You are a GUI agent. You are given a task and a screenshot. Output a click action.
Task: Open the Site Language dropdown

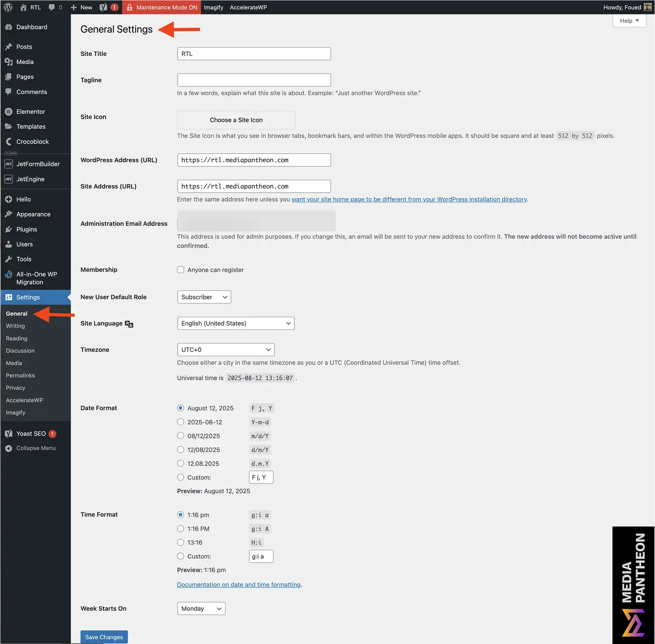[x=236, y=323]
